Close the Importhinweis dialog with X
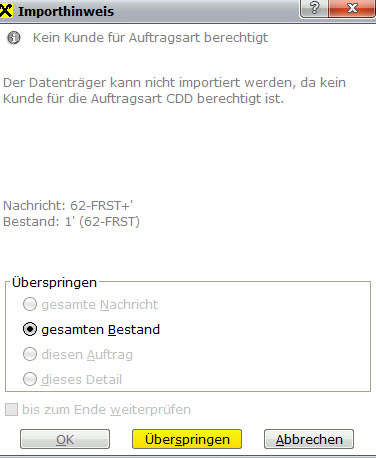Viewport: 376px width, 458px height. 352,8
